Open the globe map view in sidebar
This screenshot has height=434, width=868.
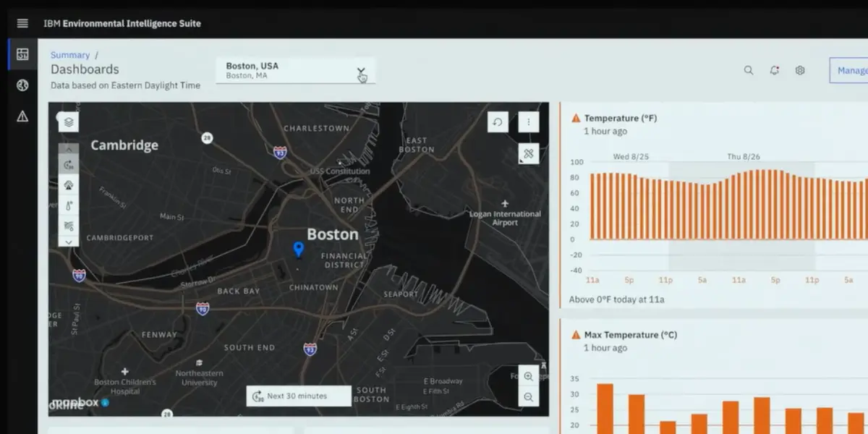pyautogui.click(x=22, y=85)
